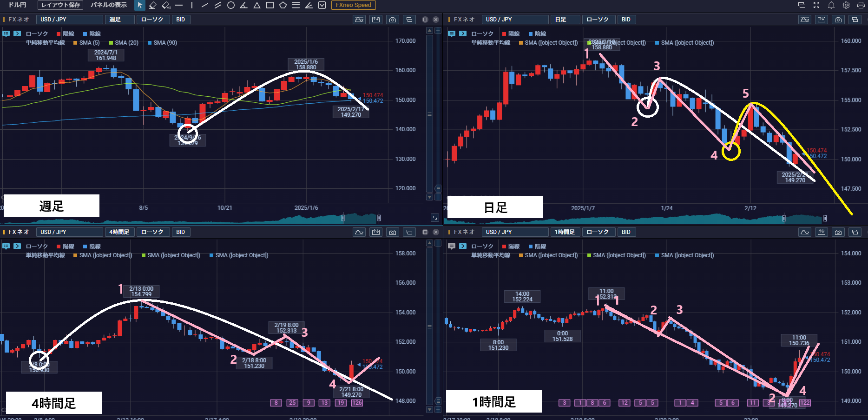Open the settings gear icon

coord(846,5)
